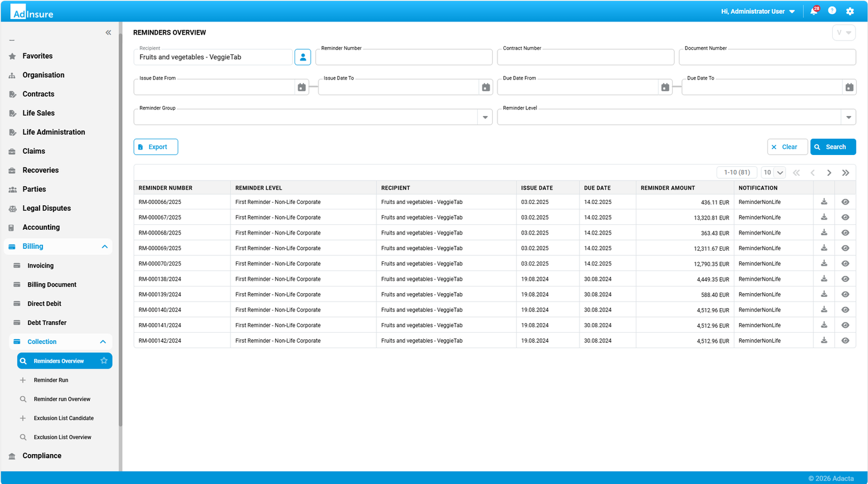Image resolution: width=868 pixels, height=484 pixels.
Task: Expand the Reminder Level dropdown
Action: 848,117
